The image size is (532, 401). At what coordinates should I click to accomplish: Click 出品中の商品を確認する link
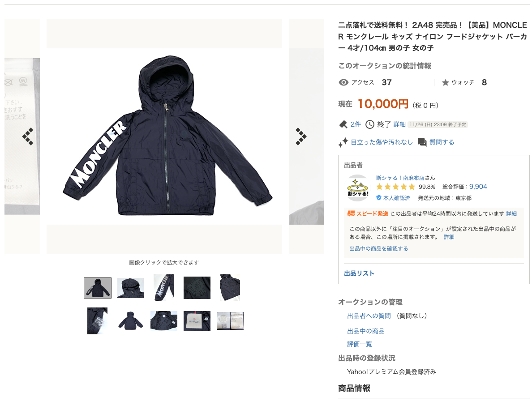coord(379,248)
